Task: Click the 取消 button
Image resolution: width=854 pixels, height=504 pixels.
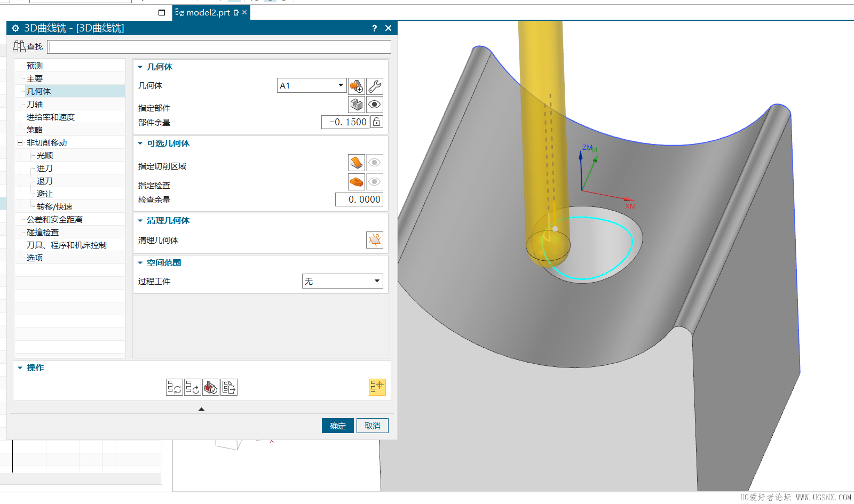Action: point(372,426)
